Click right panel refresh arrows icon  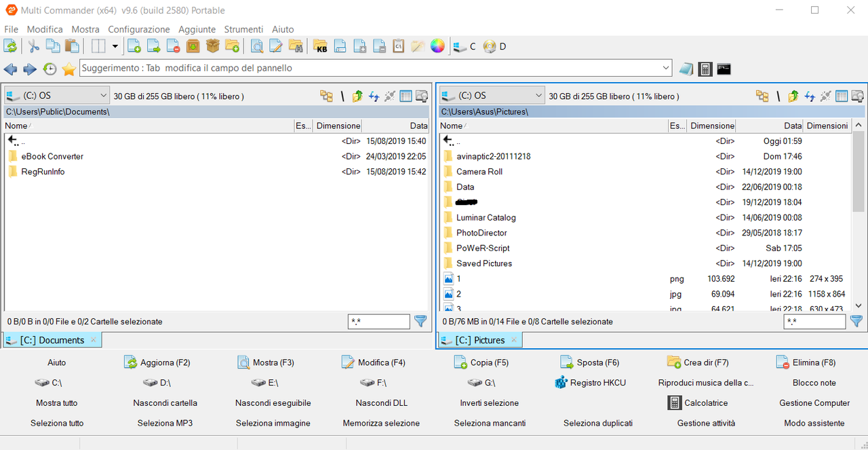click(809, 96)
